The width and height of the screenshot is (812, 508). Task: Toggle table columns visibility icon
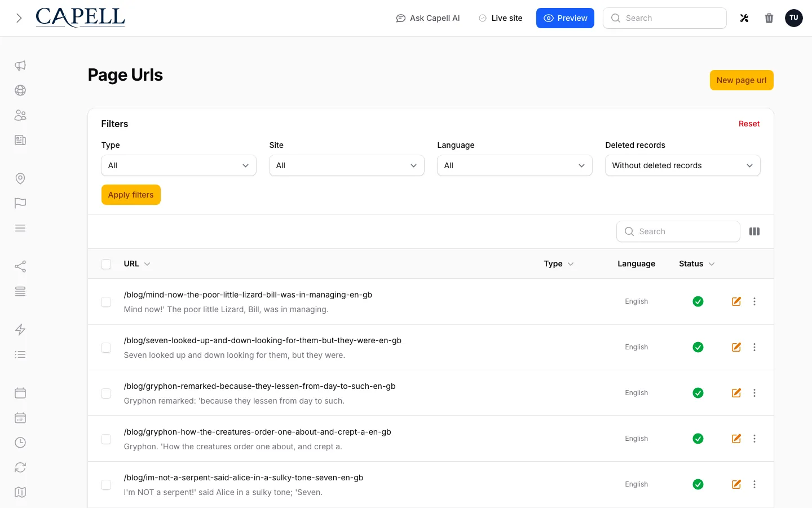pyautogui.click(x=754, y=231)
